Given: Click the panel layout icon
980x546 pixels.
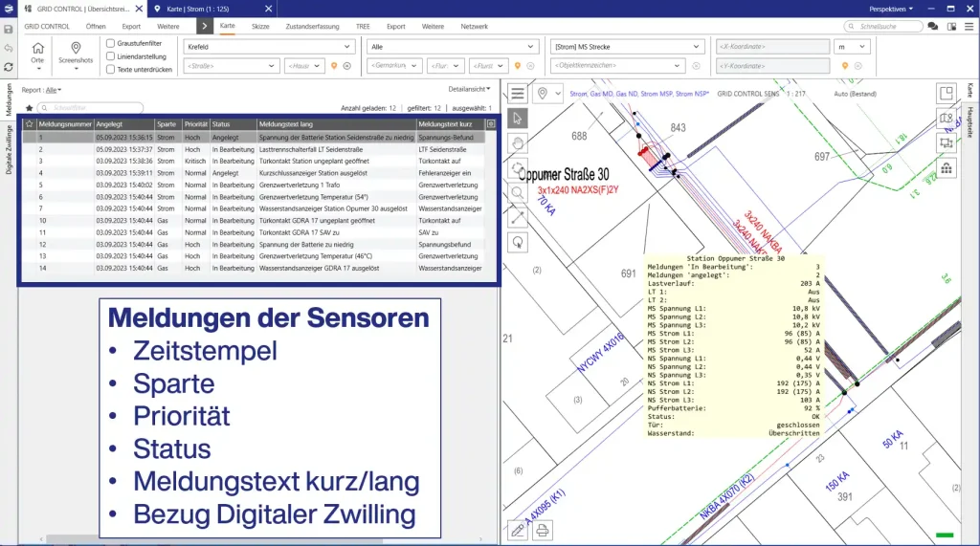Looking at the screenshot, I should tap(951, 26).
